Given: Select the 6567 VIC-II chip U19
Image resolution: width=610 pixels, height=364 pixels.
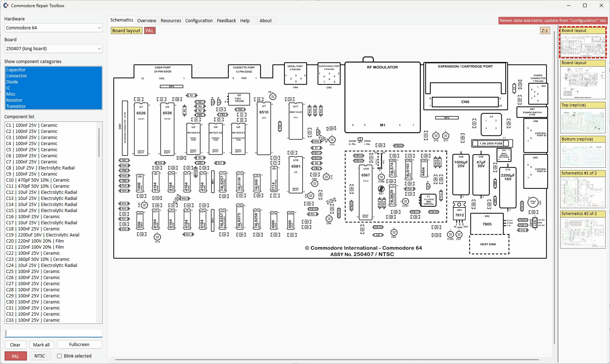Looking at the screenshot, I should coord(365,193).
